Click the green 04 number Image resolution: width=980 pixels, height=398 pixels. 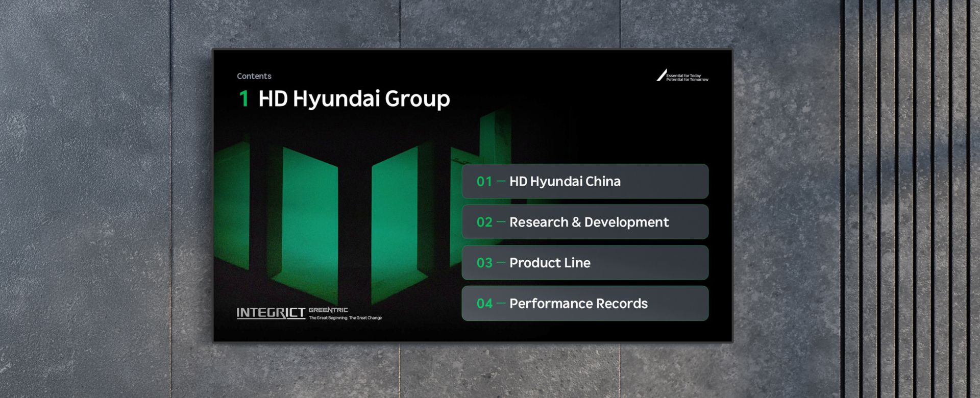point(484,304)
